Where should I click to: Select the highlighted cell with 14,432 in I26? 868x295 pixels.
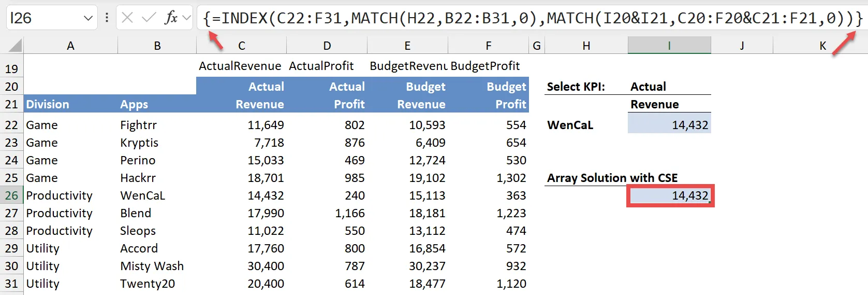670,195
